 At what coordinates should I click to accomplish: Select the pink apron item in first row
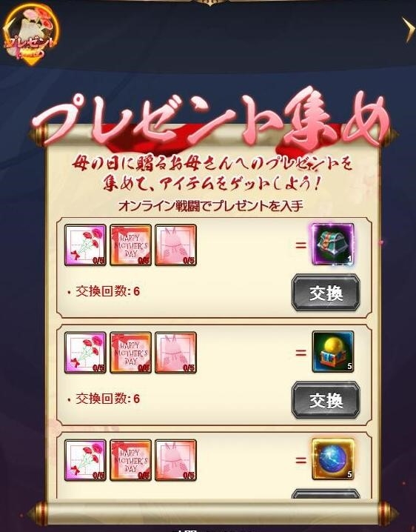(175, 245)
